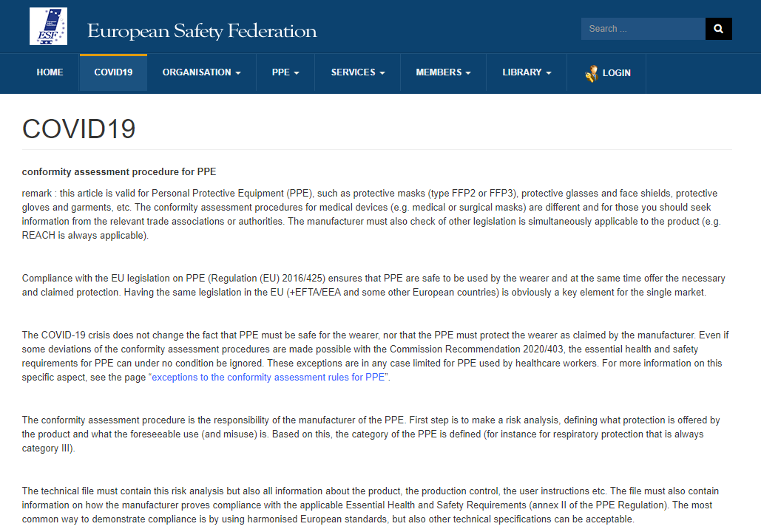Image resolution: width=761 pixels, height=532 pixels.
Task: Click the person icon beside Login
Action: 591,73
